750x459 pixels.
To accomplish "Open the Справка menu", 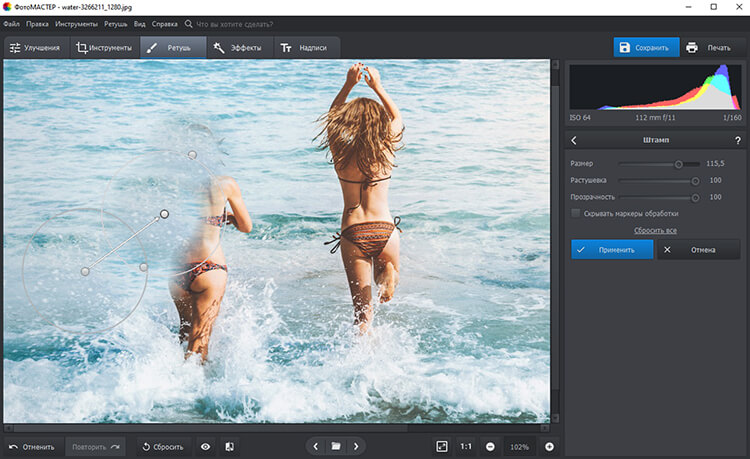I will (x=165, y=24).
